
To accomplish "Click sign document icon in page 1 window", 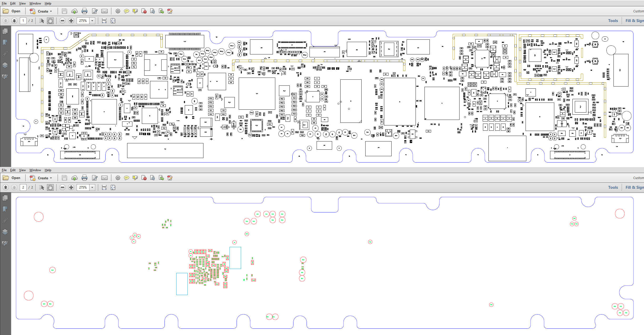I will coord(170,11).
